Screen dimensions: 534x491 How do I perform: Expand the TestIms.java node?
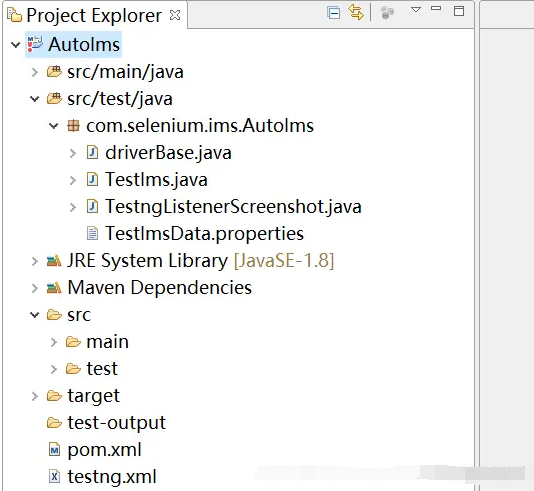click(x=73, y=180)
